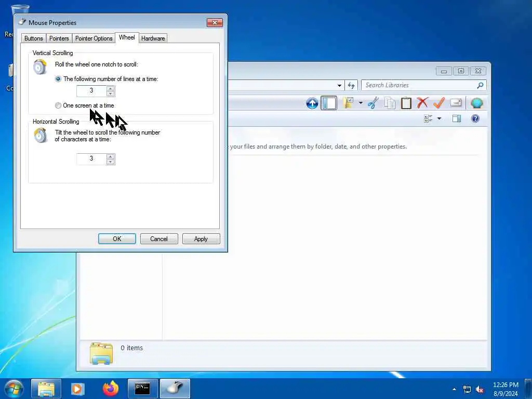Click the mouse icon in dialog title bar
This screenshot has height=399, width=532.
22,22
